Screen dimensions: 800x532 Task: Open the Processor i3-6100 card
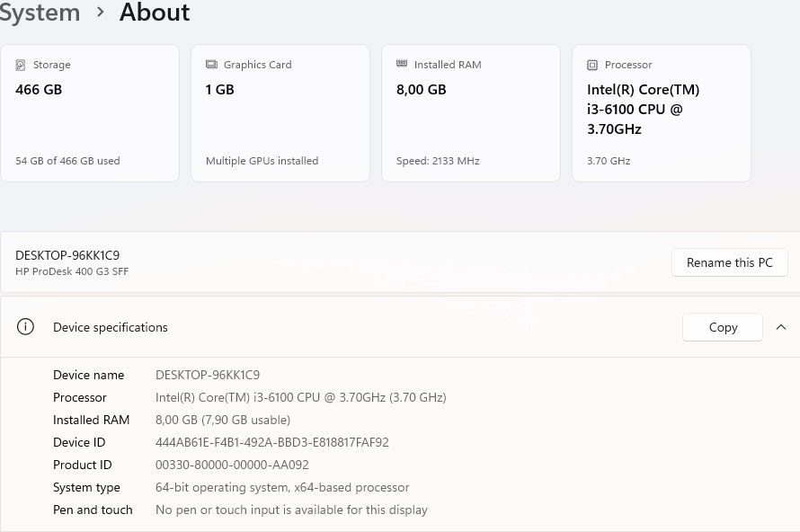click(x=662, y=113)
